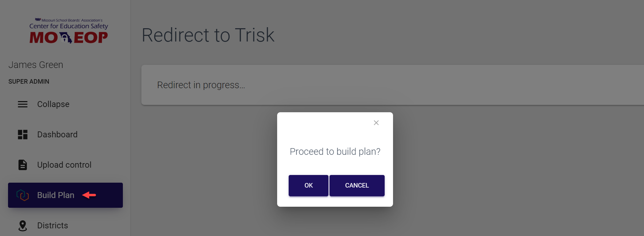Click the Redirect to Trisk heading
644x236 pixels.
click(x=208, y=35)
